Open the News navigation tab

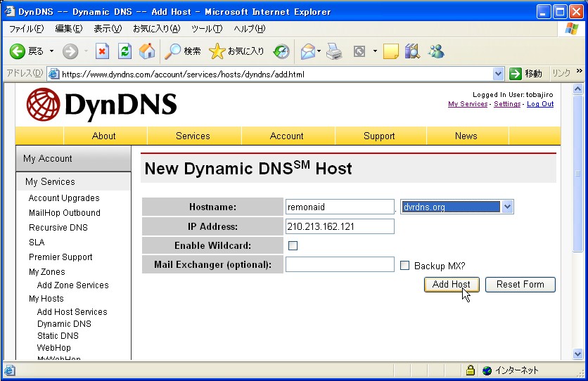(466, 136)
